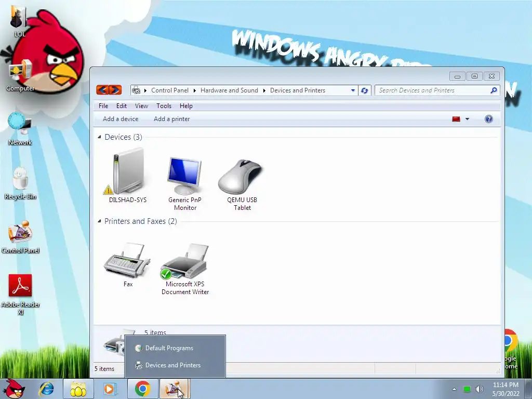The height and width of the screenshot is (399, 532).
Task: Click the Show desktop strip
Action: tap(528, 389)
